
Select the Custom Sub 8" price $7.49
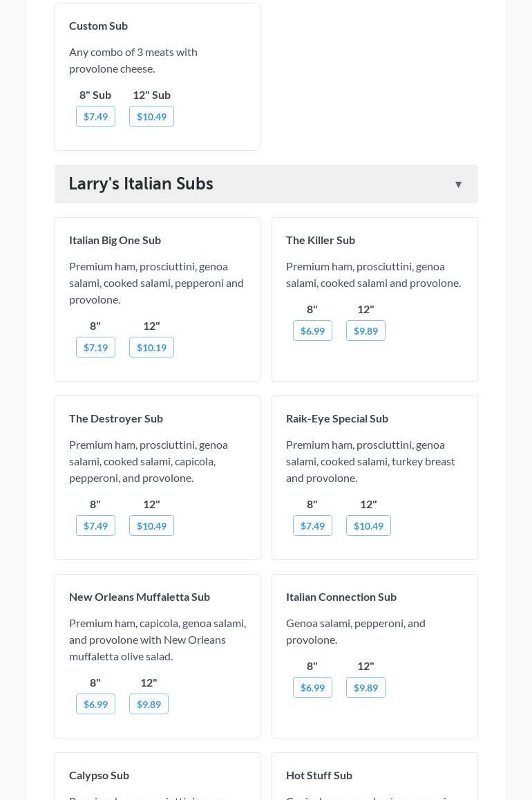point(95,116)
